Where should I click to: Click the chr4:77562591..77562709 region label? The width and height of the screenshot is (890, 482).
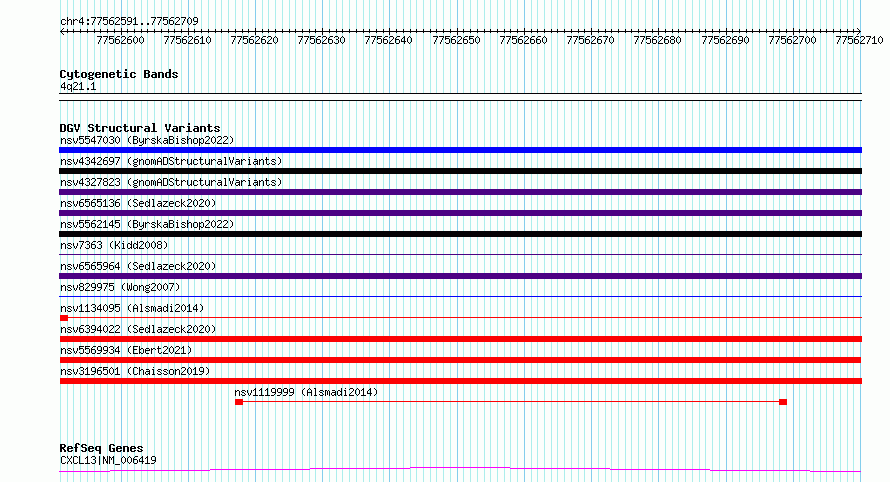pyautogui.click(x=129, y=21)
